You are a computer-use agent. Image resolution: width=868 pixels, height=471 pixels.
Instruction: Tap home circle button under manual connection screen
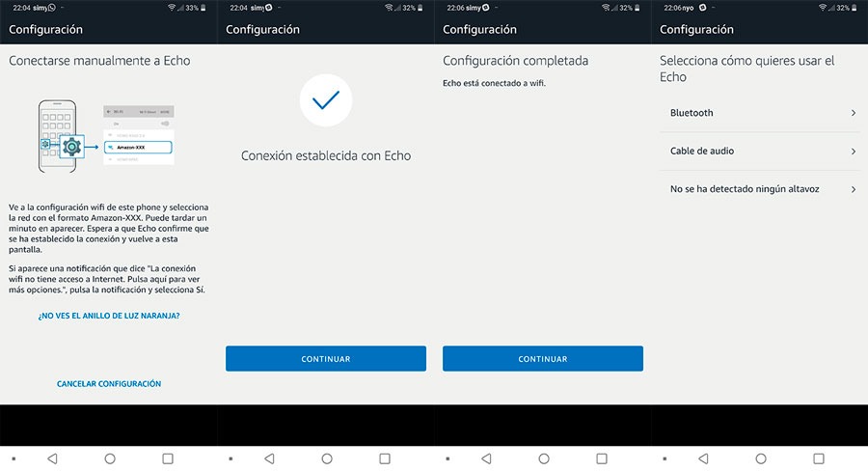109,457
